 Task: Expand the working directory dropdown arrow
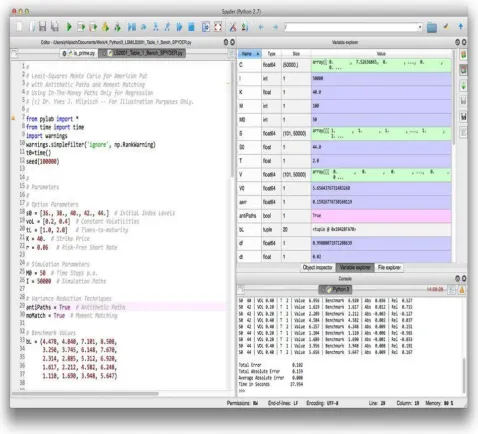[x=420, y=27]
